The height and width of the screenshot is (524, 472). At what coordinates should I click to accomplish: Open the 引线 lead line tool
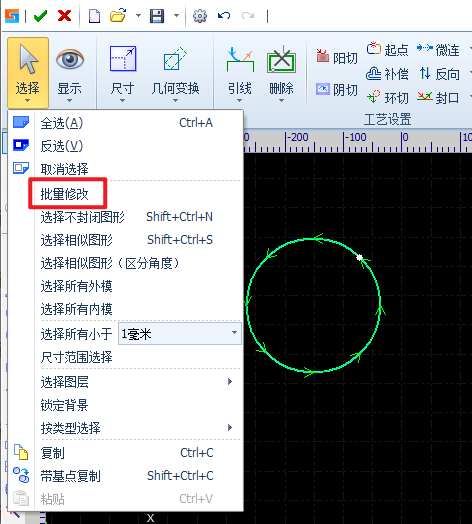[x=240, y=74]
